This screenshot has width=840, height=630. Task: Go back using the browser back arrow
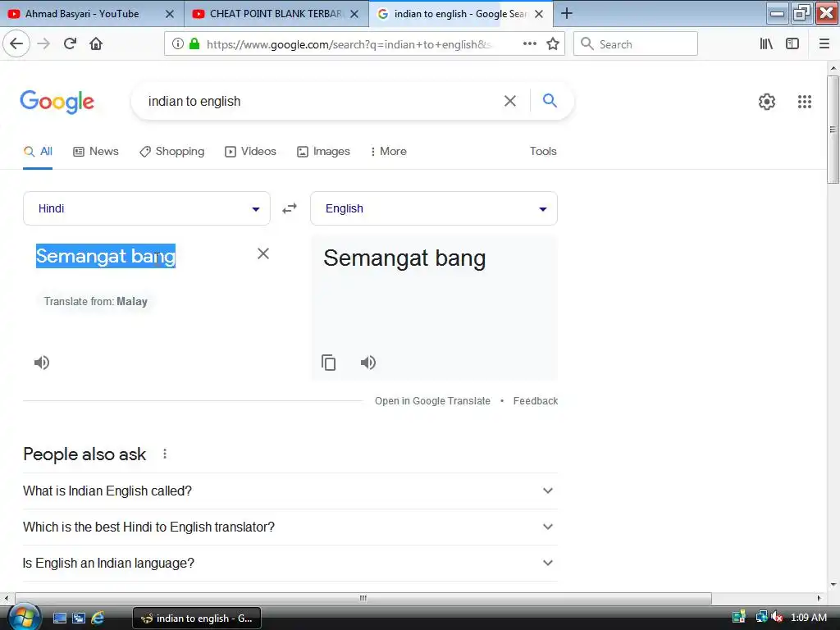pos(16,43)
